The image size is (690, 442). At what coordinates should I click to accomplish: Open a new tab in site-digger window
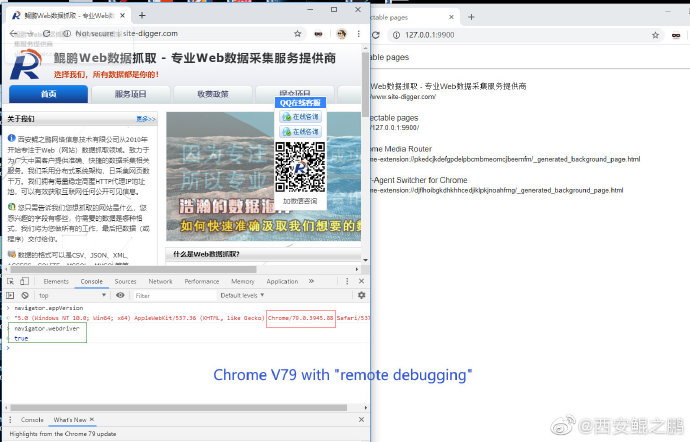pyautogui.click(x=142, y=15)
